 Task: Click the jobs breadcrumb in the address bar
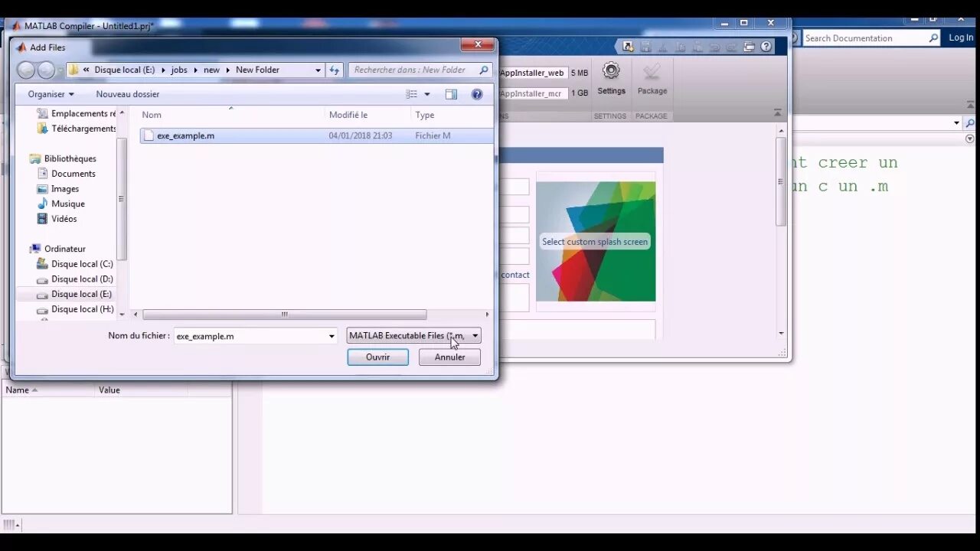click(x=179, y=70)
